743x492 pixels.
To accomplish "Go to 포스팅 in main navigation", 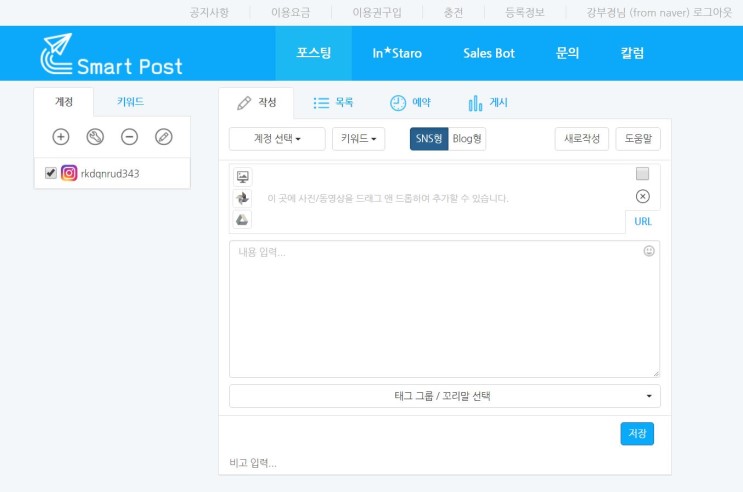I will (314, 53).
